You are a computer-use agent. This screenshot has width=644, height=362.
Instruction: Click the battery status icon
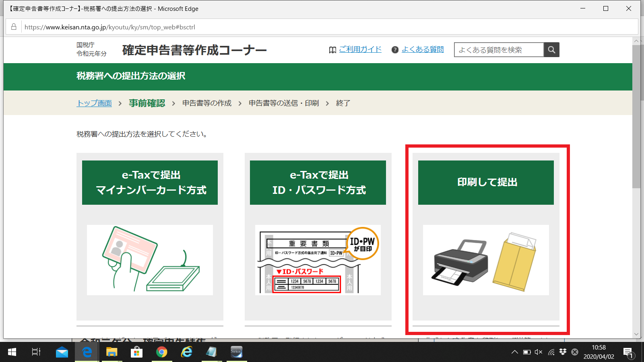pos(526,352)
